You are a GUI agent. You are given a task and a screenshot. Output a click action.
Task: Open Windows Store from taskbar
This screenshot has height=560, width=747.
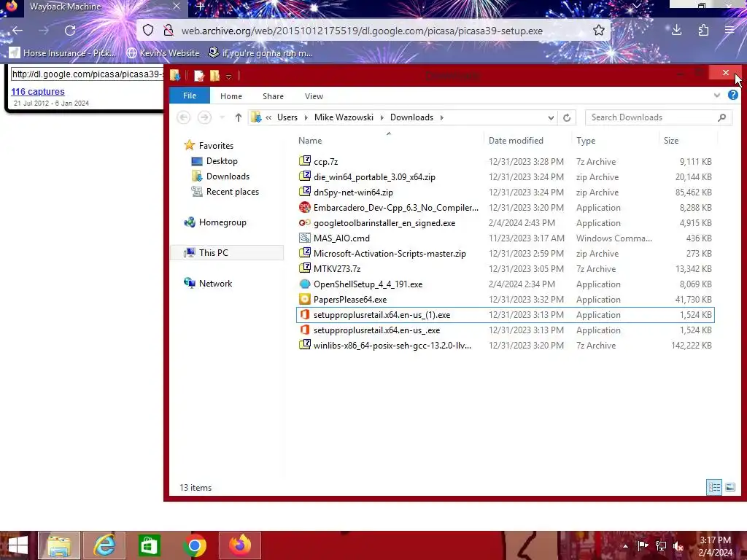[x=149, y=545]
